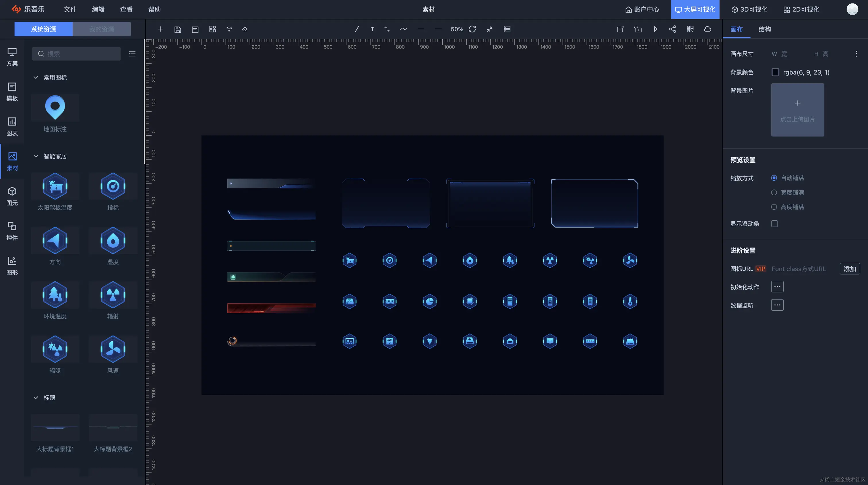The width and height of the screenshot is (868, 485).
Task: Open the QR code icon
Action: click(x=690, y=29)
